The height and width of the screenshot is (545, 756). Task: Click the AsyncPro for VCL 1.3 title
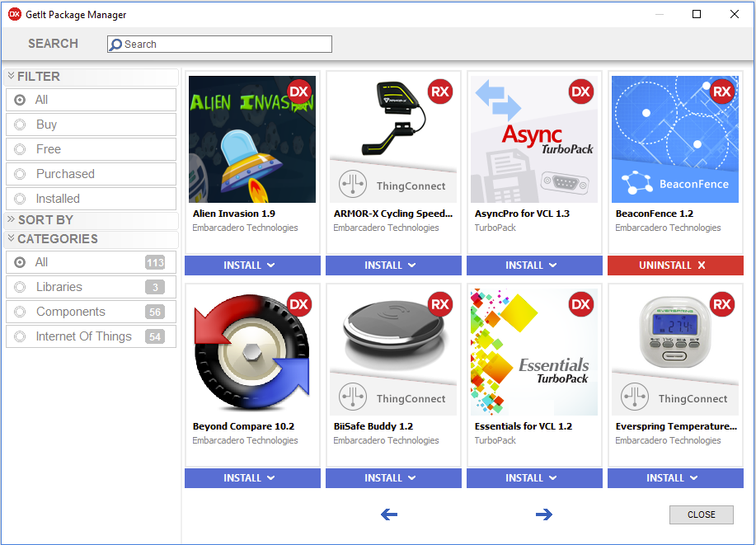point(522,214)
